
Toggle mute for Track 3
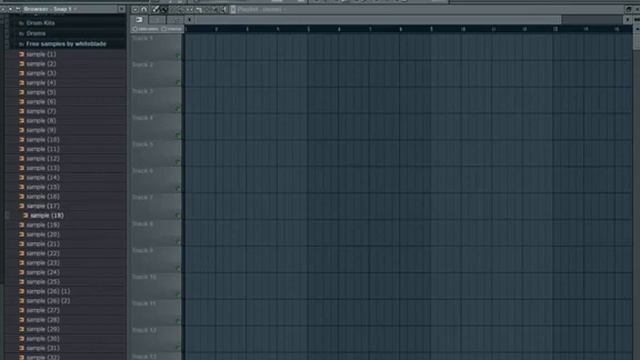(178, 109)
